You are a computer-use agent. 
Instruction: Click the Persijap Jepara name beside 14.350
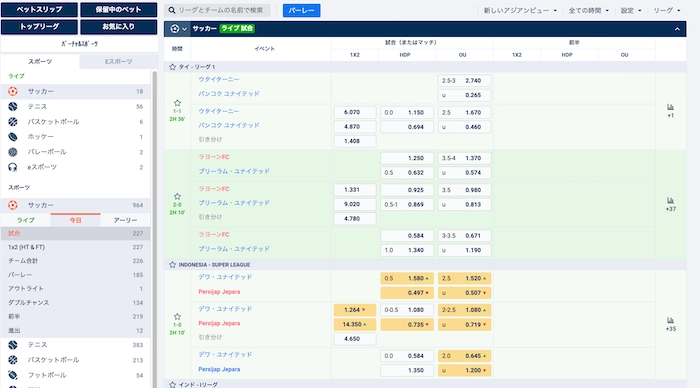(x=219, y=323)
